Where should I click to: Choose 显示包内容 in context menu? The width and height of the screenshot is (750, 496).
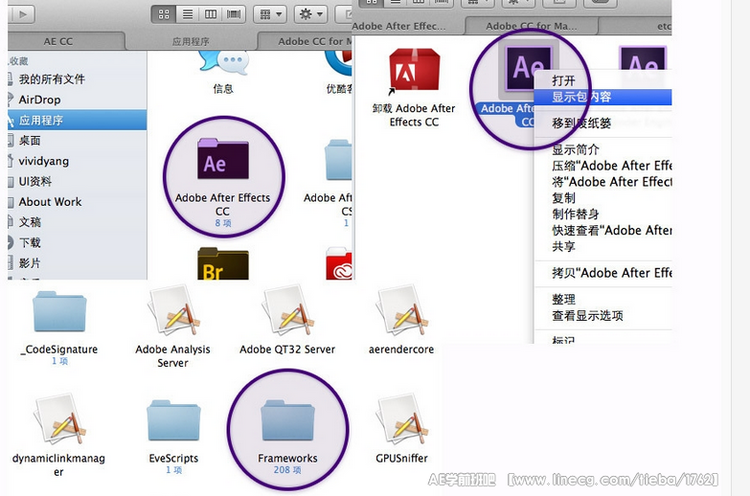point(603,97)
